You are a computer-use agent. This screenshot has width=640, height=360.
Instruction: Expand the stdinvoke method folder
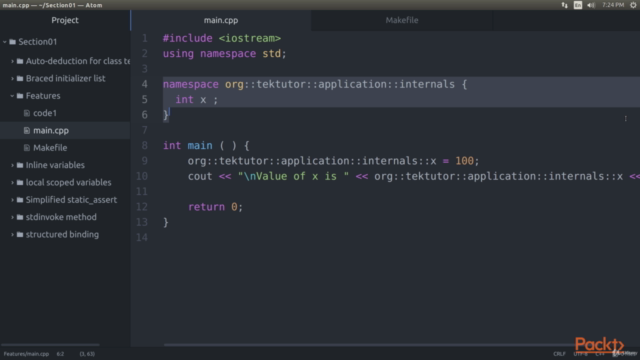[12, 217]
